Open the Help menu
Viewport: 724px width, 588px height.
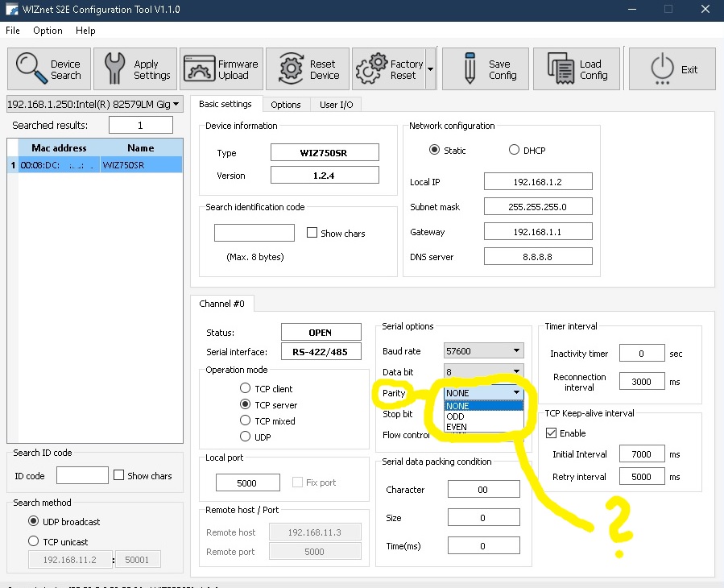tap(85, 31)
